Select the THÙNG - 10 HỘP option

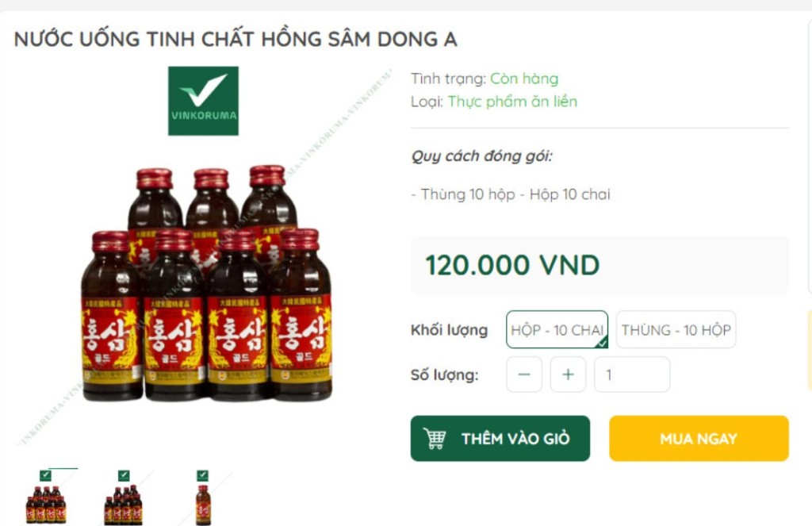tap(676, 329)
